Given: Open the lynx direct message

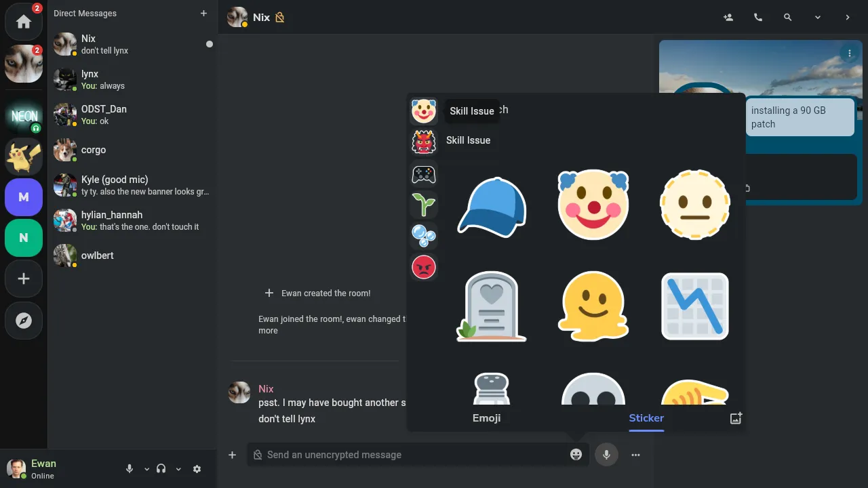Looking at the screenshot, I should point(132,79).
